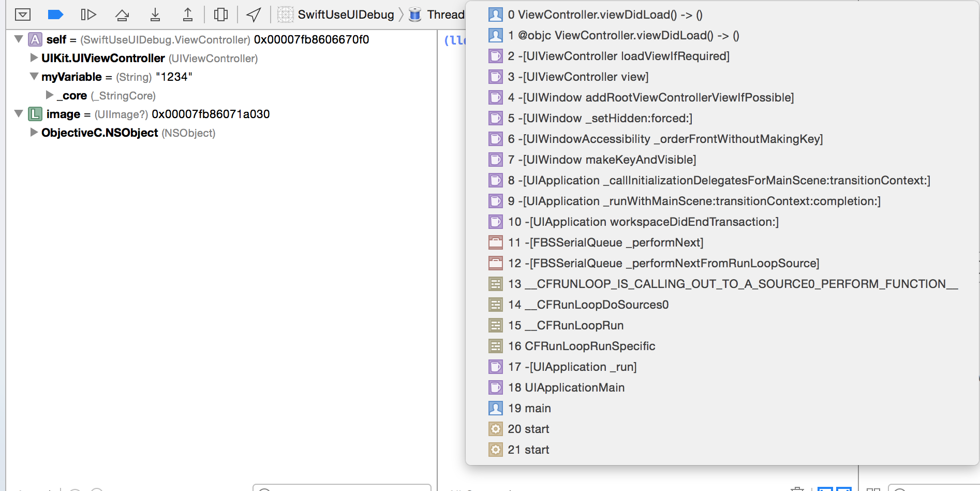The width and height of the screenshot is (980, 491).
Task: Open the simulate location menu
Action: [x=254, y=15]
